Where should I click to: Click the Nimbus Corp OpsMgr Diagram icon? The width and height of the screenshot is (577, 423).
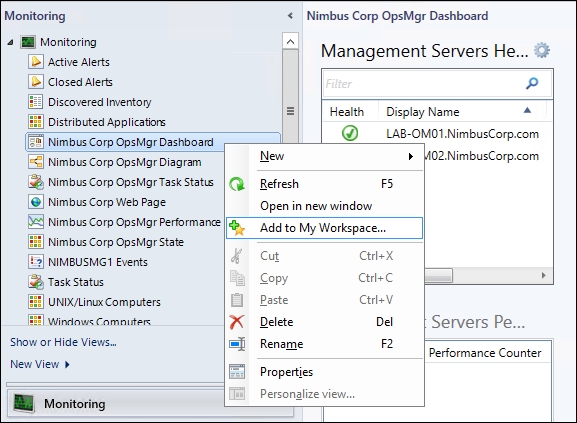pos(36,162)
